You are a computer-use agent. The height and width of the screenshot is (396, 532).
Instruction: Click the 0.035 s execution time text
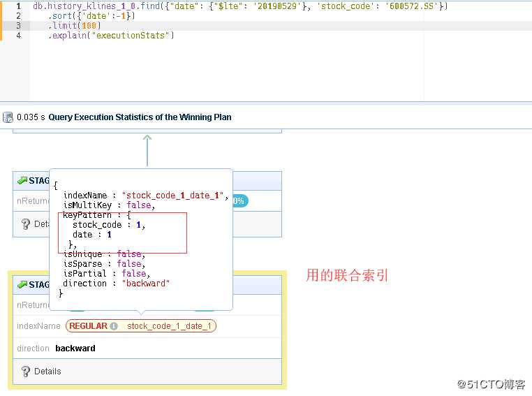click(31, 117)
